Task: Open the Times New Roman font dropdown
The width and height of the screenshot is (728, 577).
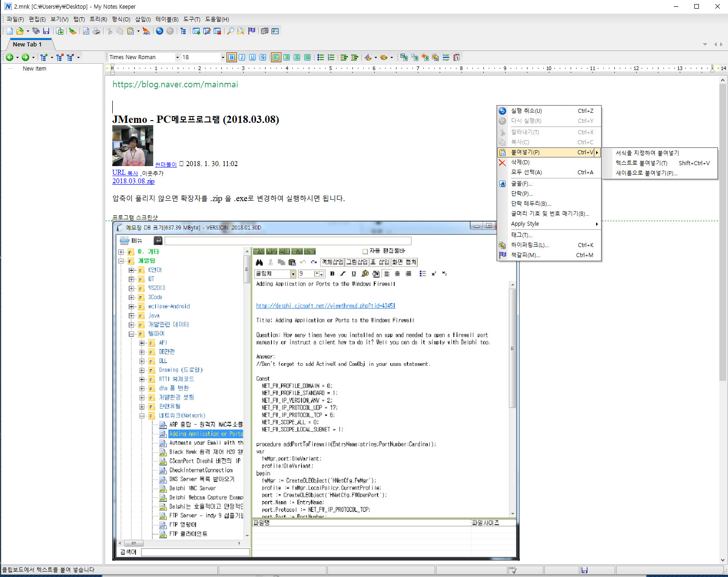Action: [x=177, y=57]
